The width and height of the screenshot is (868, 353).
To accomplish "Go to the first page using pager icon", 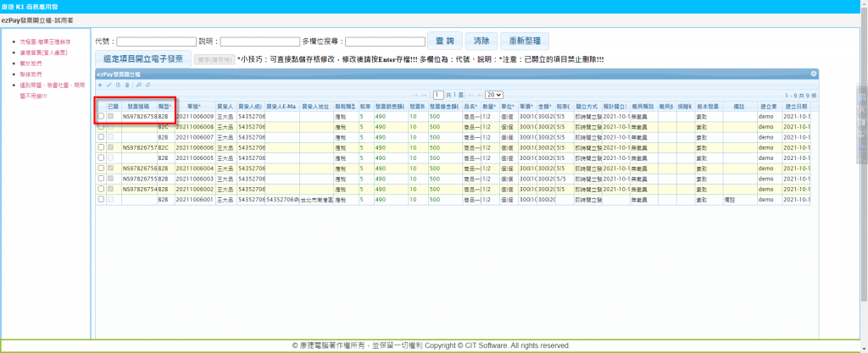I will tap(415, 94).
